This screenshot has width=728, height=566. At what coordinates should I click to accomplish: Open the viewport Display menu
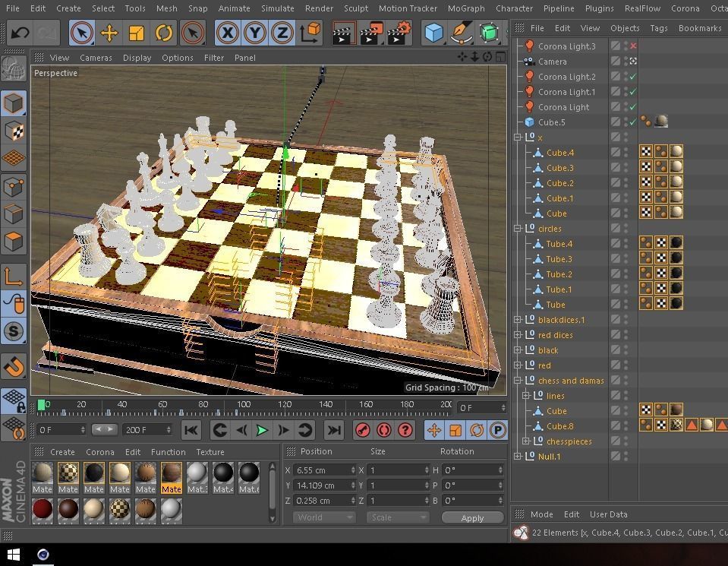click(137, 58)
